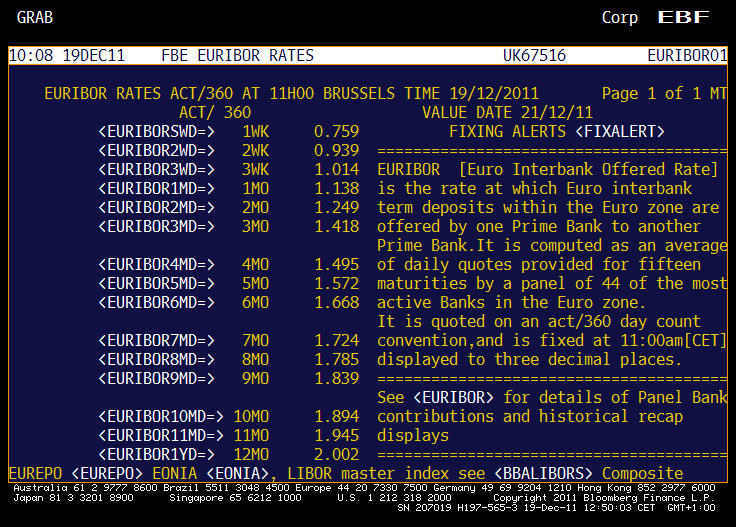
Task: Open the <FIXALERT> fixing alerts link
Action: pyautogui.click(x=620, y=131)
